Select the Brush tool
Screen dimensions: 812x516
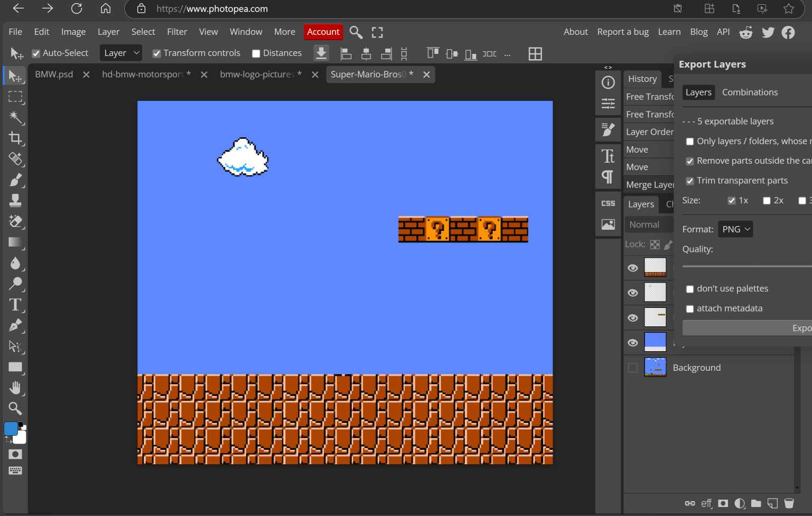[x=15, y=180]
